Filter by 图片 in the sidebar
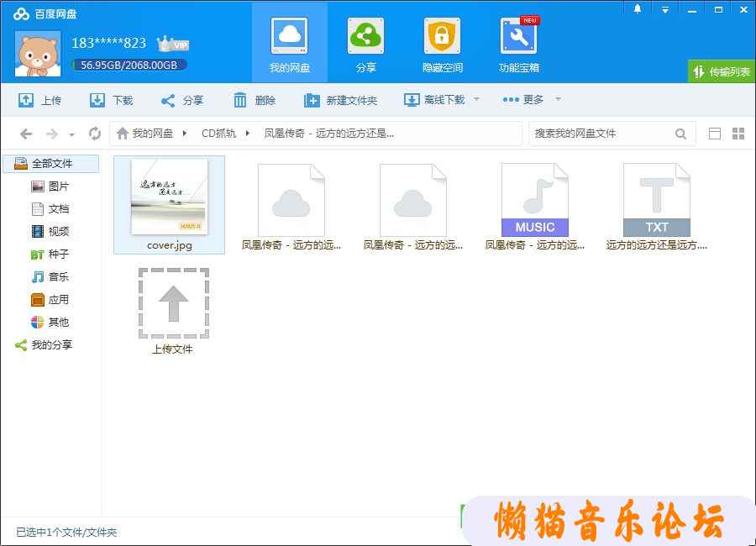This screenshot has width=756, height=546. click(50, 186)
